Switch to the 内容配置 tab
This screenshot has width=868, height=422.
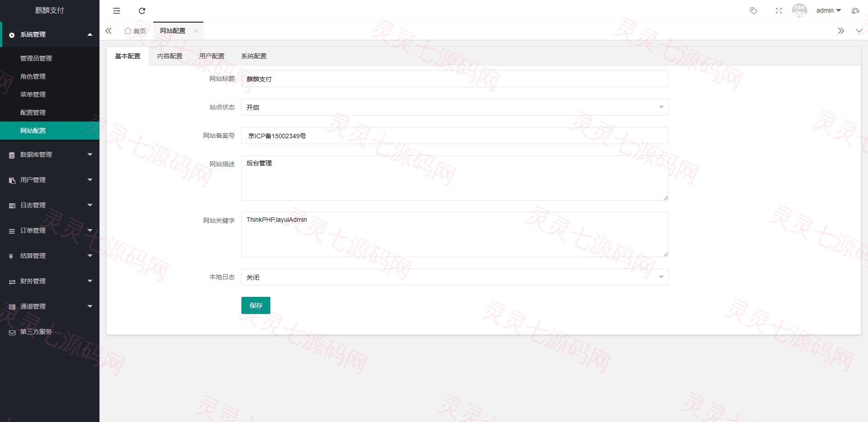coord(170,56)
